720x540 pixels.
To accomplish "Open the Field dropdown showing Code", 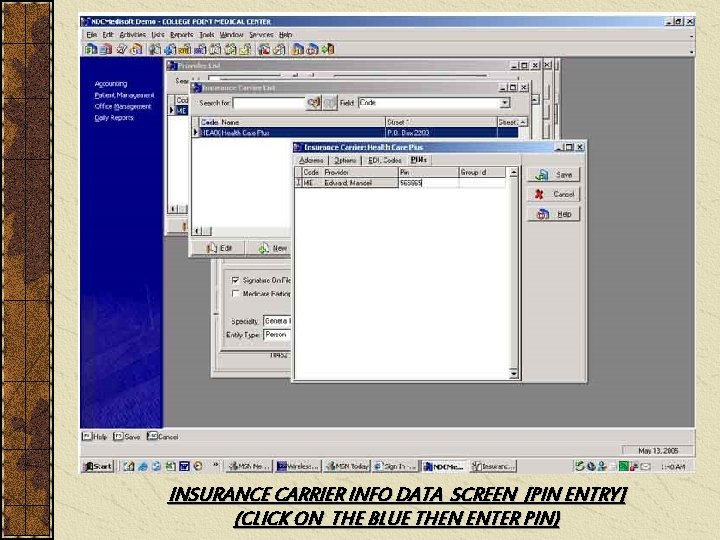I will [505, 103].
